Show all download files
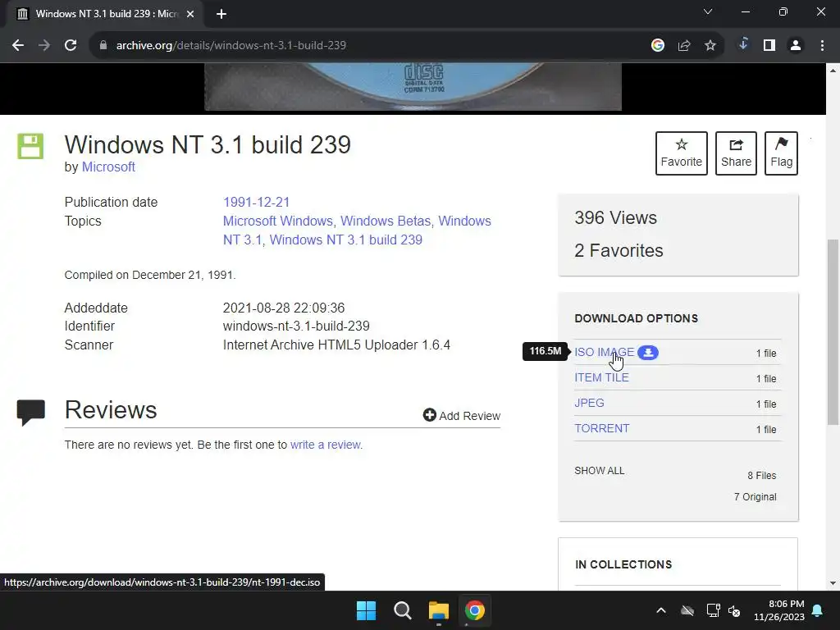Image resolution: width=840 pixels, height=630 pixels. tap(600, 471)
